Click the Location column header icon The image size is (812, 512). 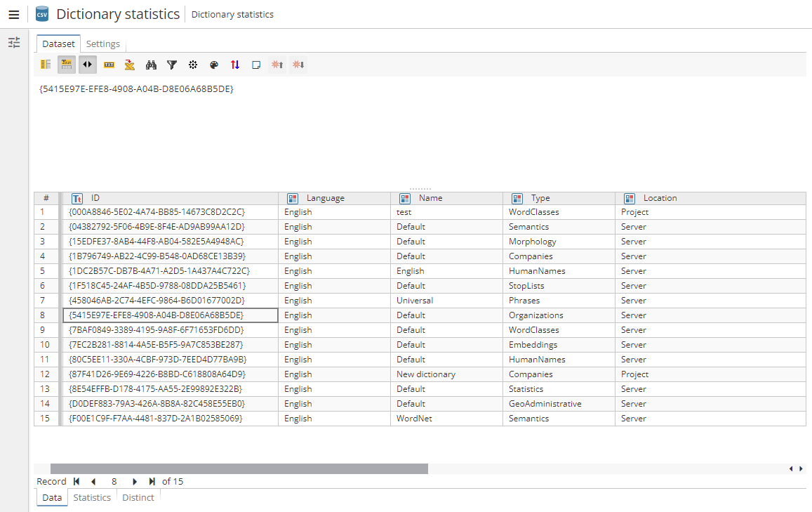coord(630,199)
